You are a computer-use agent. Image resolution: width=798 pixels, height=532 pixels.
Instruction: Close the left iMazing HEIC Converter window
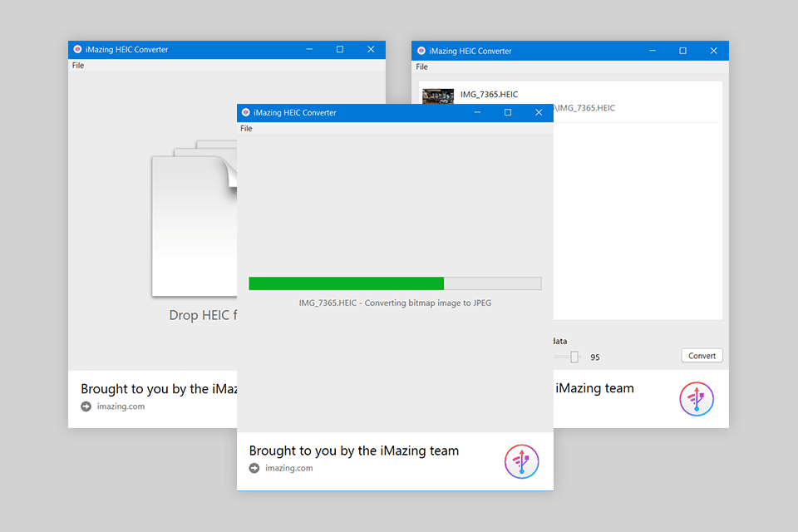tap(371, 49)
